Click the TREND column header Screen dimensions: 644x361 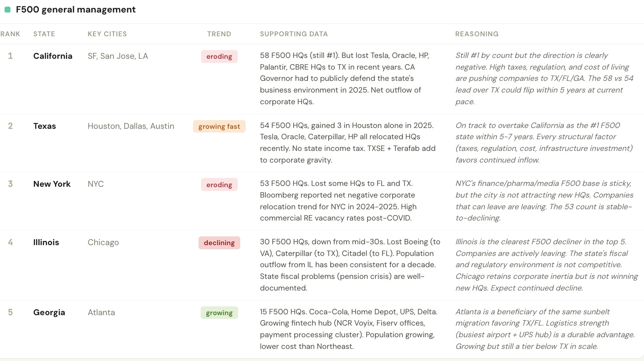[219, 34]
